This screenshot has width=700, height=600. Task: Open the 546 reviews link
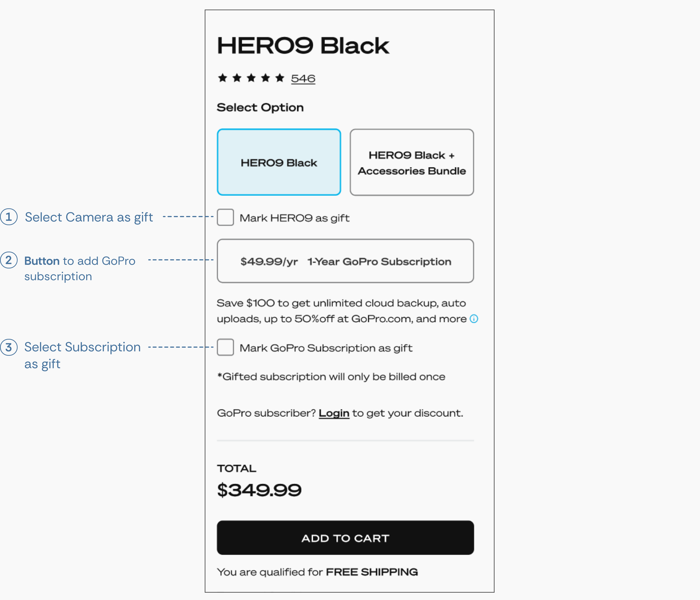coord(303,79)
